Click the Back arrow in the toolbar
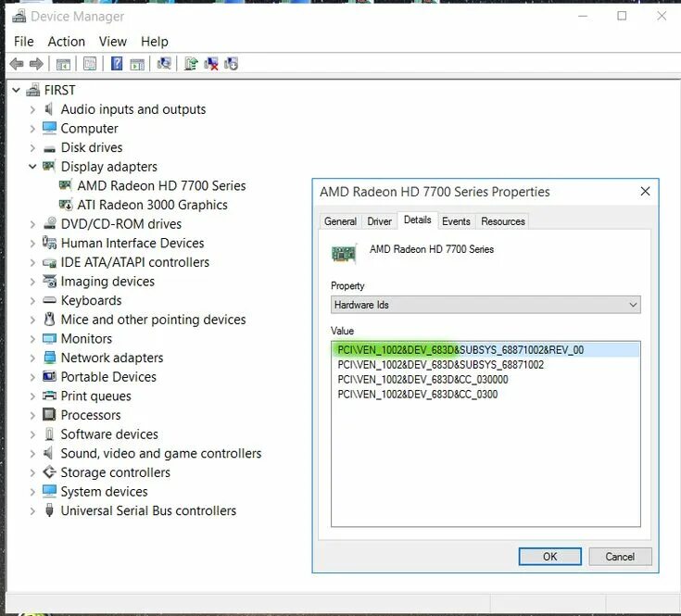This screenshot has height=616, width=681. click(17, 64)
